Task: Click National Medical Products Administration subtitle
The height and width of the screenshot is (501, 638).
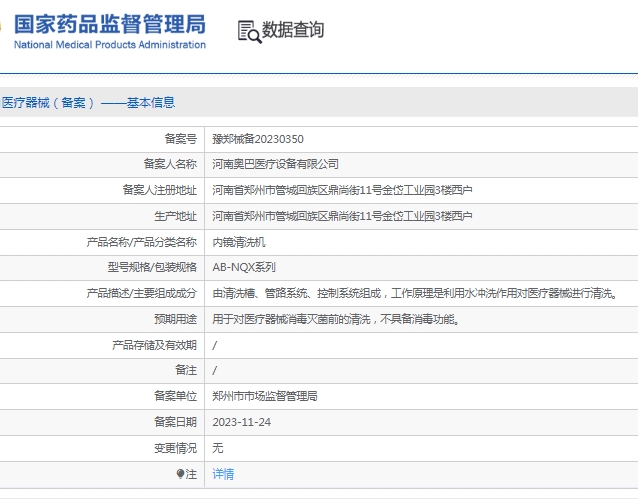Action: coord(110,44)
